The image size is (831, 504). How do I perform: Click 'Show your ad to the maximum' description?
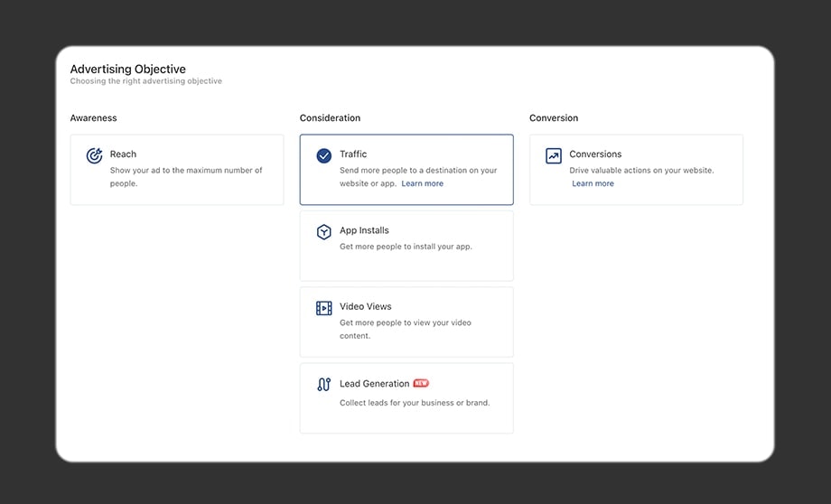pyautogui.click(x=186, y=176)
